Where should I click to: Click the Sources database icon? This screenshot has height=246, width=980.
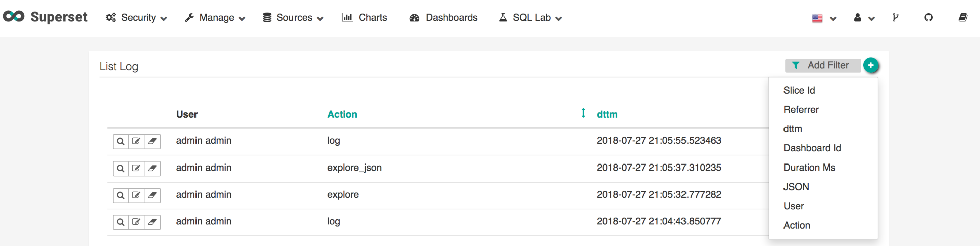(x=267, y=18)
